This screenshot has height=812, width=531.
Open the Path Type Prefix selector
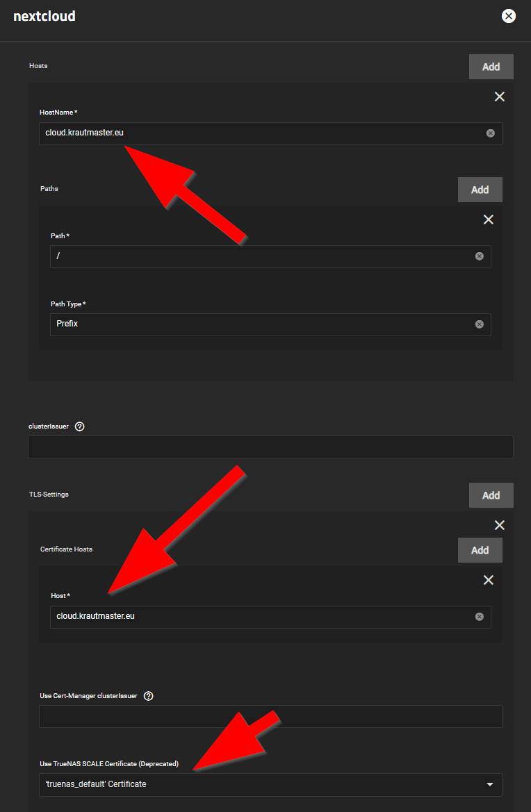[x=270, y=324]
